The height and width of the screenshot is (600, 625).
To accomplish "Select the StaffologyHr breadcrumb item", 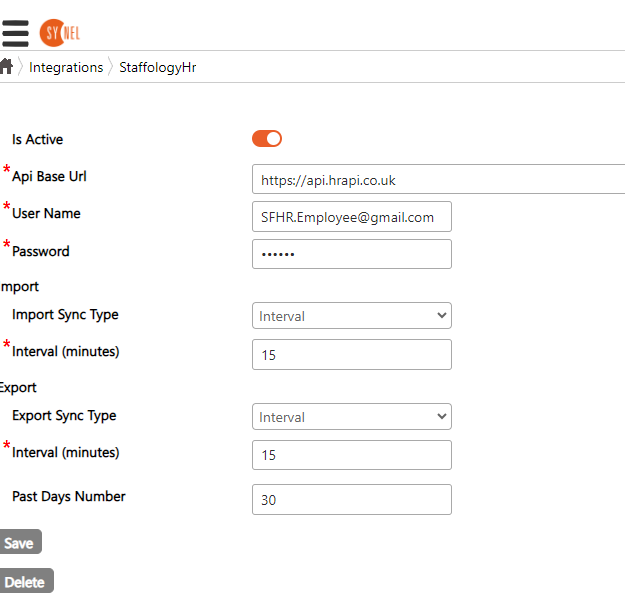I will pos(157,67).
